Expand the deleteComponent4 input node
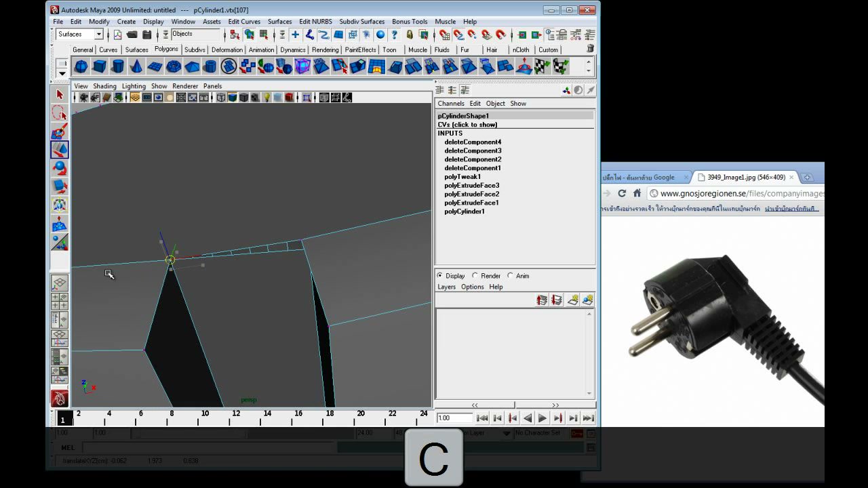 click(x=473, y=142)
